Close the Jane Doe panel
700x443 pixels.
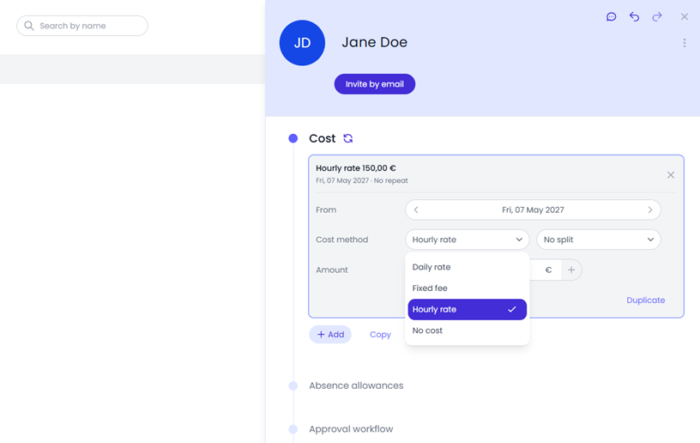click(684, 17)
